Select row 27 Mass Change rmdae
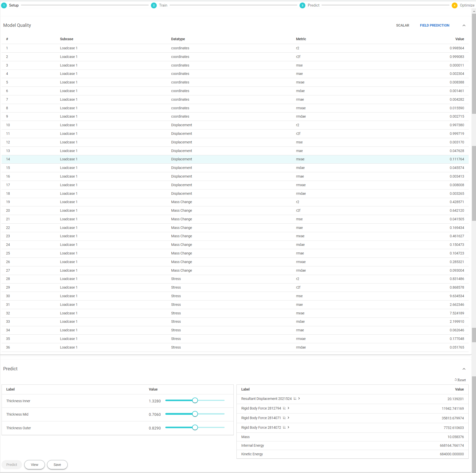This screenshot has width=476, height=473. [235, 270]
